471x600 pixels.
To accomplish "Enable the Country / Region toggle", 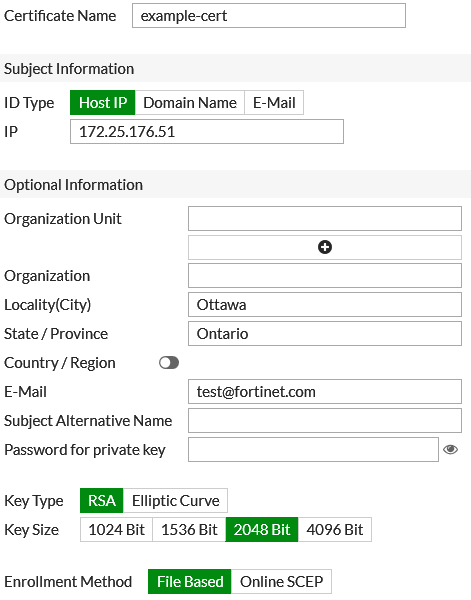I will click(169, 363).
